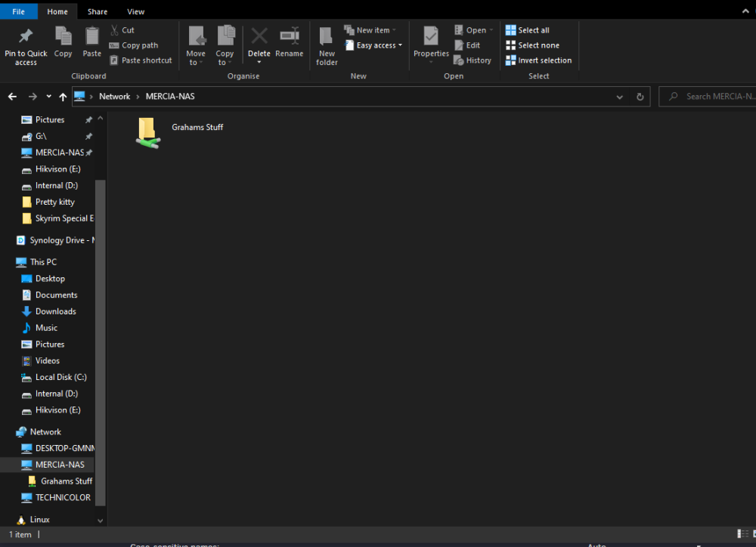Open Music under This PC
The height and width of the screenshot is (547, 756).
pyautogui.click(x=46, y=328)
